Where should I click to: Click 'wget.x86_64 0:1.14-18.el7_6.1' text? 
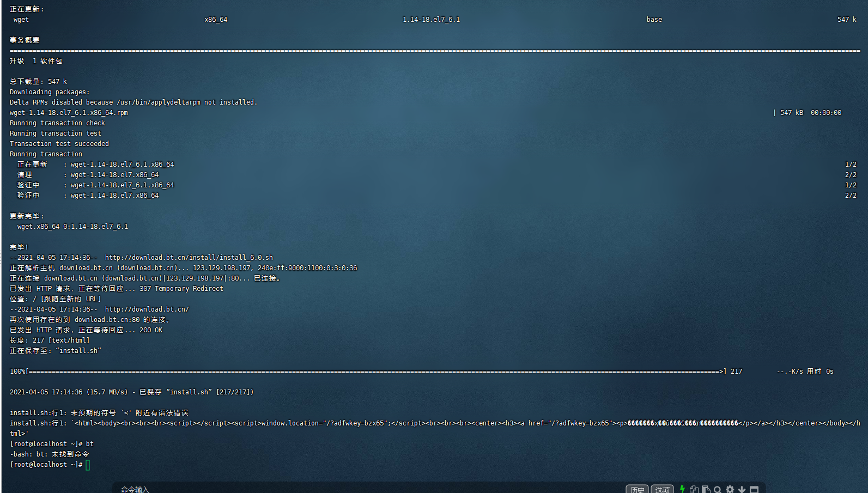pos(72,227)
